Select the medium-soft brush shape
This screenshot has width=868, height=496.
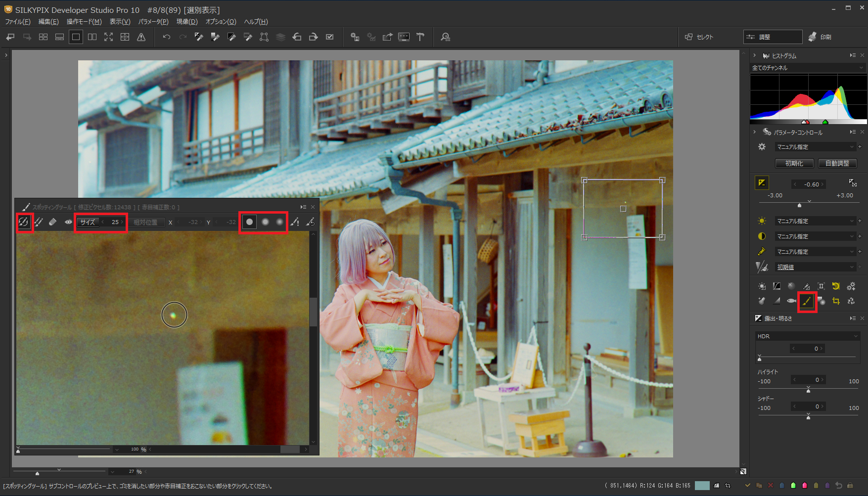[x=265, y=222]
